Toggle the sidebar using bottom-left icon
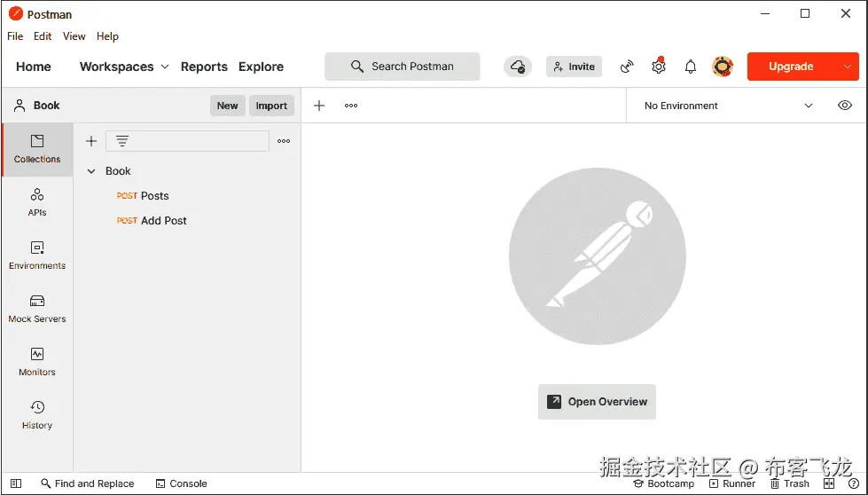This screenshot has height=495, width=868. point(16,483)
